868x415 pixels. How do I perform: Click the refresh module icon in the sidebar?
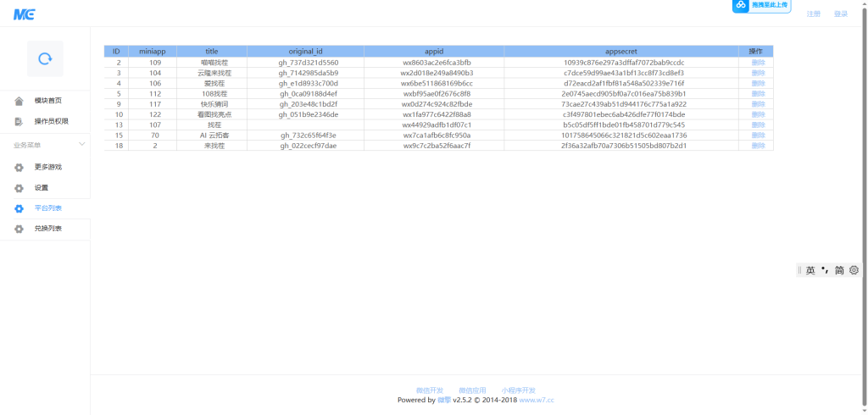[45, 58]
